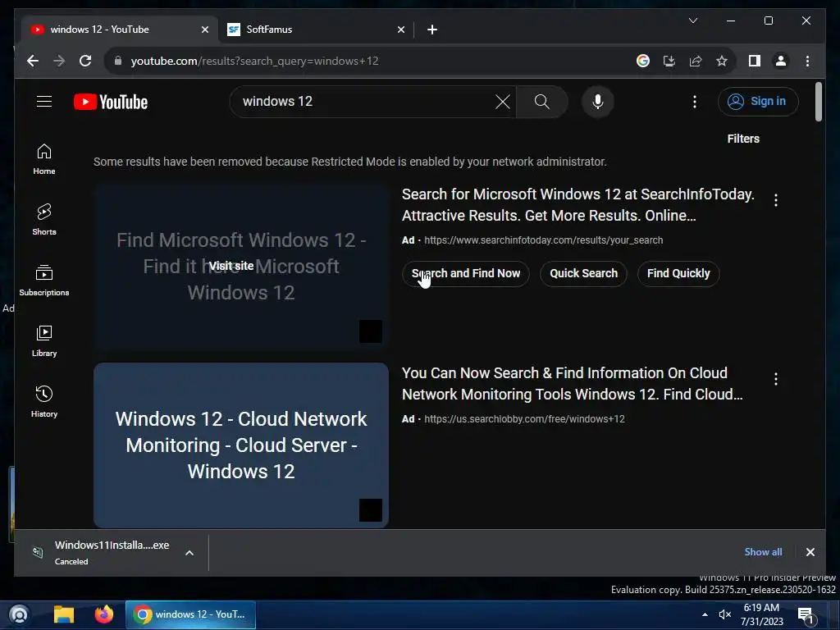Expand options for Windows11Installa...exe download

[x=189, y=553]
